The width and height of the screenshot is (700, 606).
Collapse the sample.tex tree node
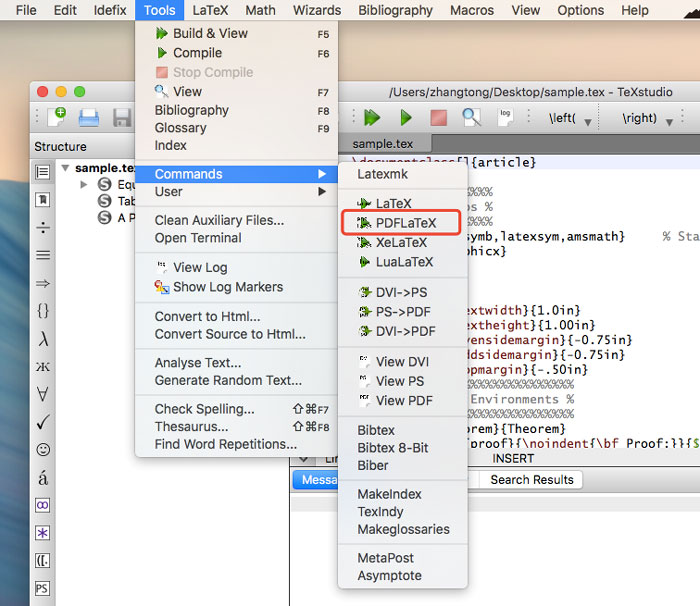tap(66, 168)
